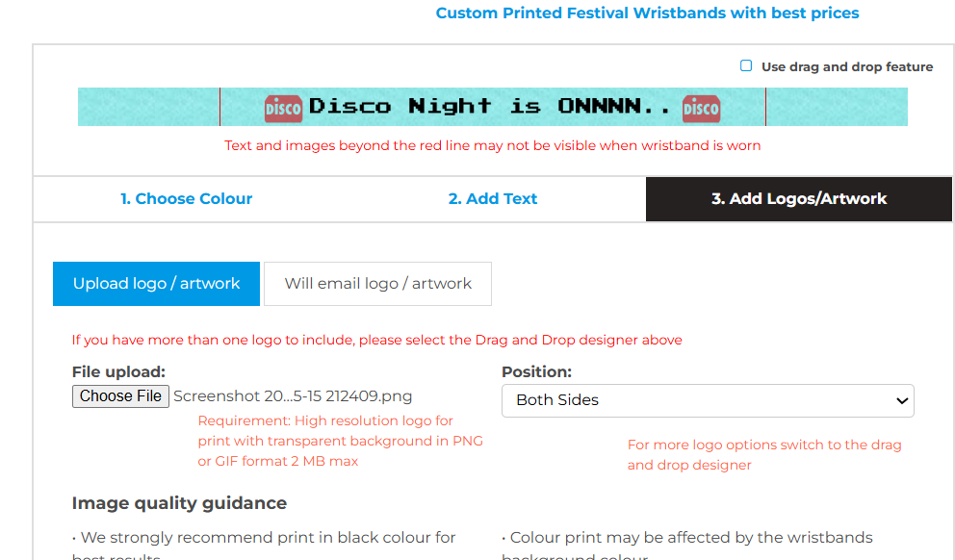
Task: Click the Position dropdown chevron arrow
Action: 902,400
